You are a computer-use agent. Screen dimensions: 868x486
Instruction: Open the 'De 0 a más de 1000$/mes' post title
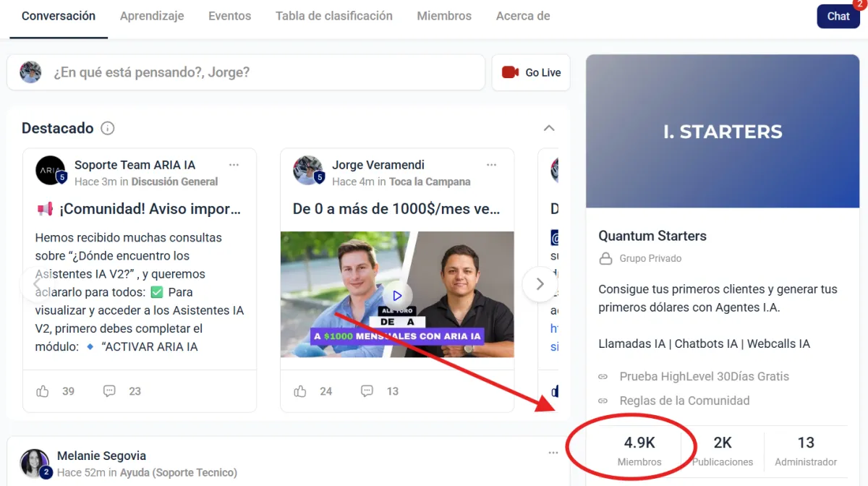396,209
